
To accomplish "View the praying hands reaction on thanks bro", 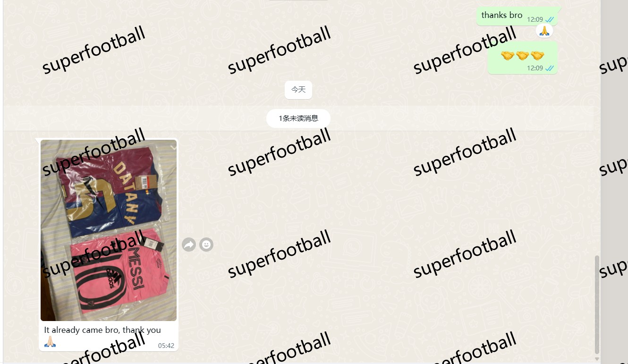I will point(544,31).
